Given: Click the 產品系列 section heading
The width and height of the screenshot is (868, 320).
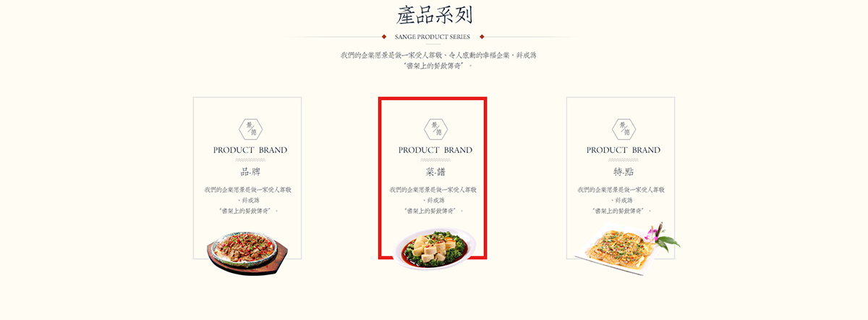Looking at the screenshot, I should (435, 14).
